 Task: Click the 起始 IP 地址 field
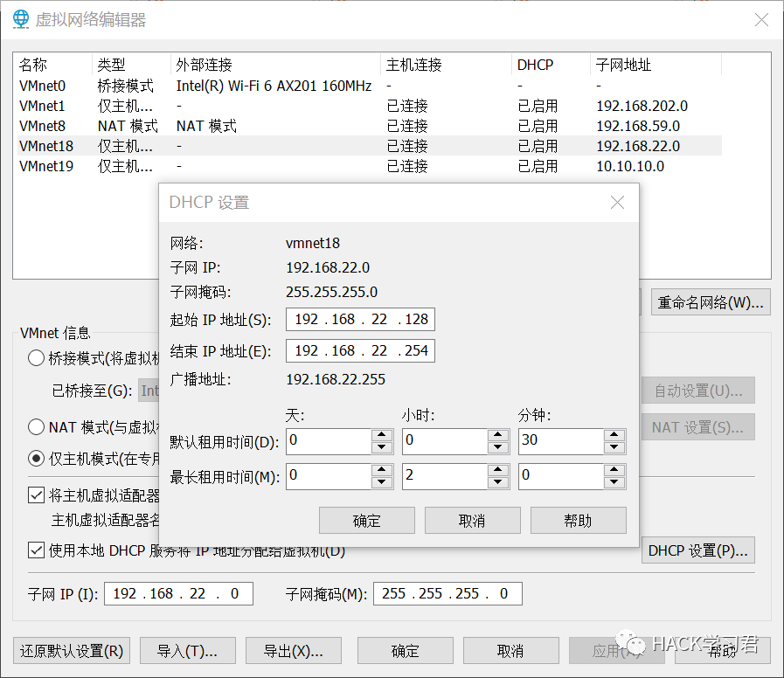coord(360,320)
